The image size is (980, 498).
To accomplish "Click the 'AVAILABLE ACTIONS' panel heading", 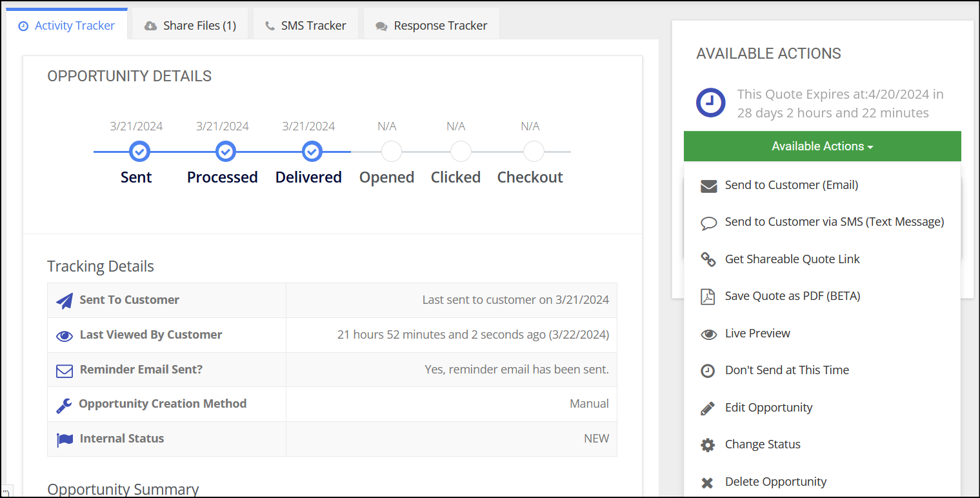I will click(768, 54).
